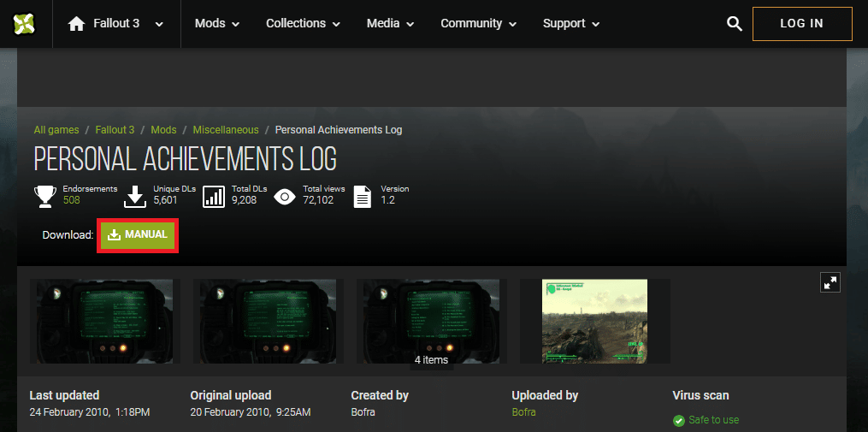Open the Collections menu
The width and height of the screenshot is (868, 432).
pyautogui.click(x=303, y=24)
